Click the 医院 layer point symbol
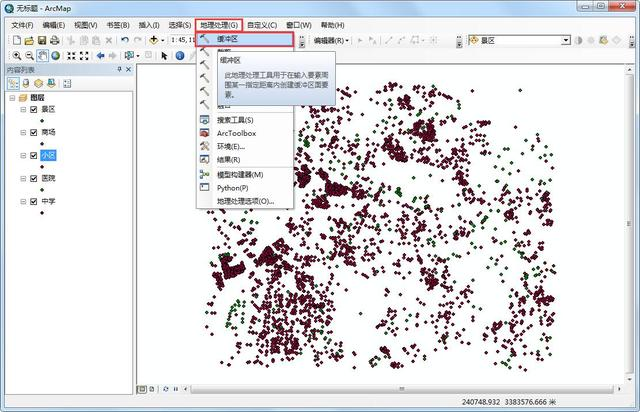Screen dimensions: 640x412 (x=42, y=190)
